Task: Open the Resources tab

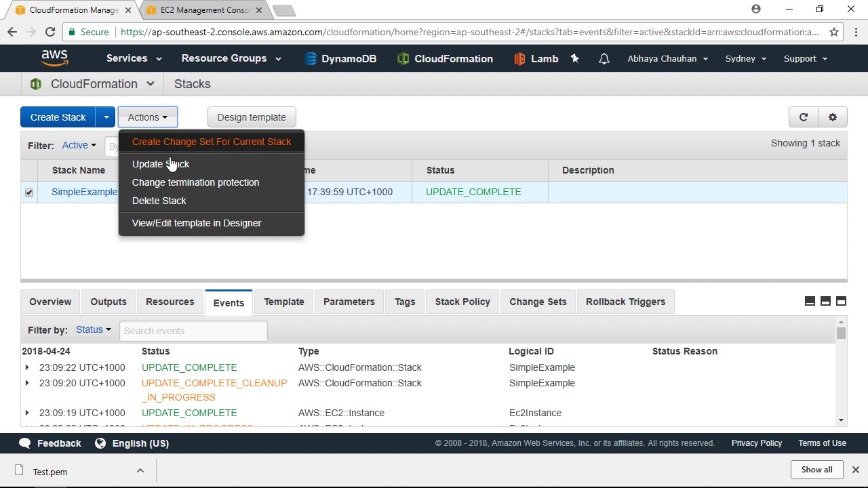Action: pos(170,302)
